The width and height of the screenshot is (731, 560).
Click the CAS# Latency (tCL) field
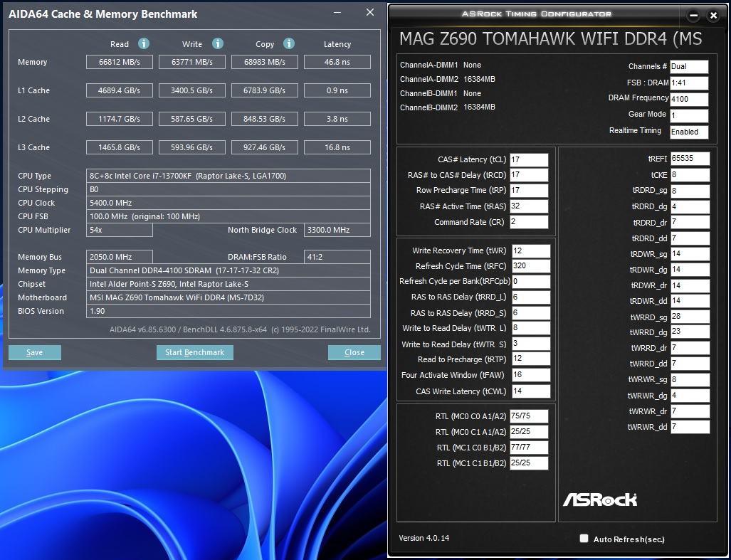(529, 160)
